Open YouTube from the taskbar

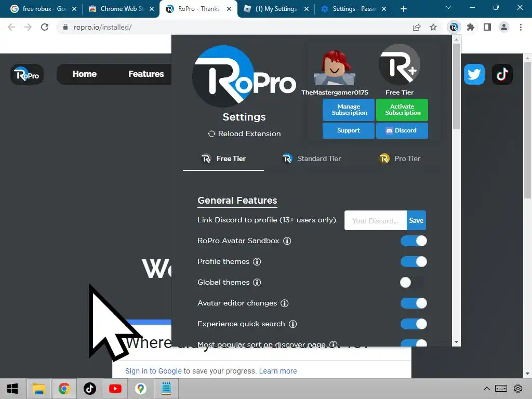115,389
